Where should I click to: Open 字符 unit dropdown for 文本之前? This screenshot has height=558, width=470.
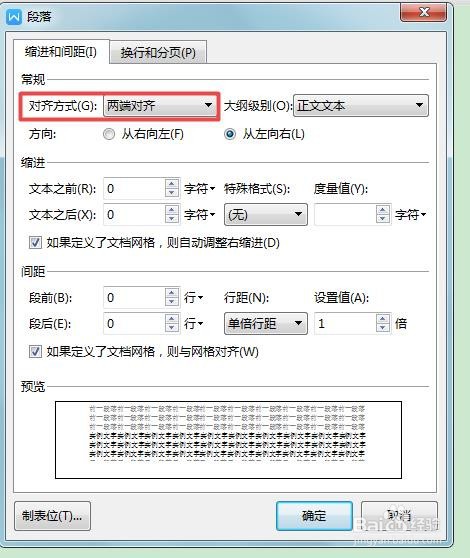(199, 189)
